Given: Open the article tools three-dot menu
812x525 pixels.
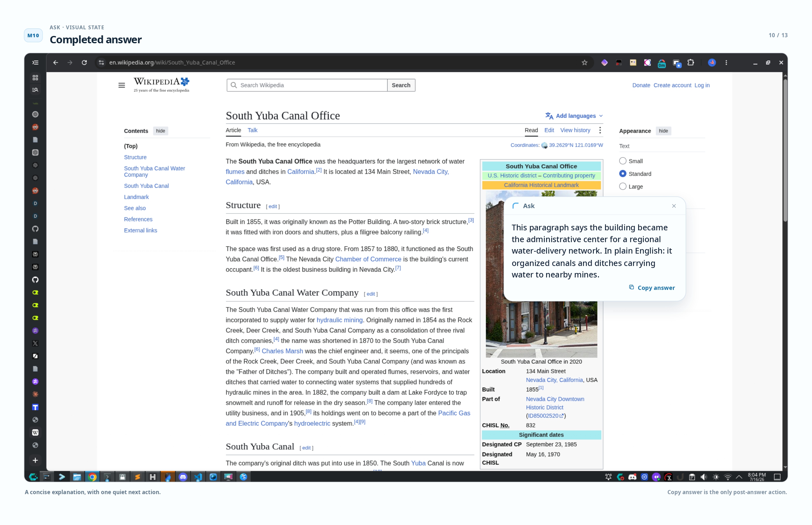Looking at the screenshot, I should tap(600, 130).
